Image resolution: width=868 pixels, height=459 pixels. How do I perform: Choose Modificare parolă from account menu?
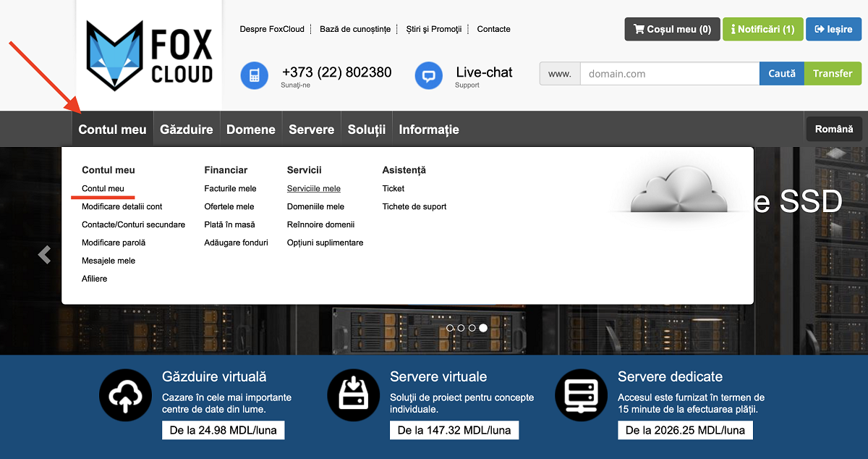coord(114,243)
